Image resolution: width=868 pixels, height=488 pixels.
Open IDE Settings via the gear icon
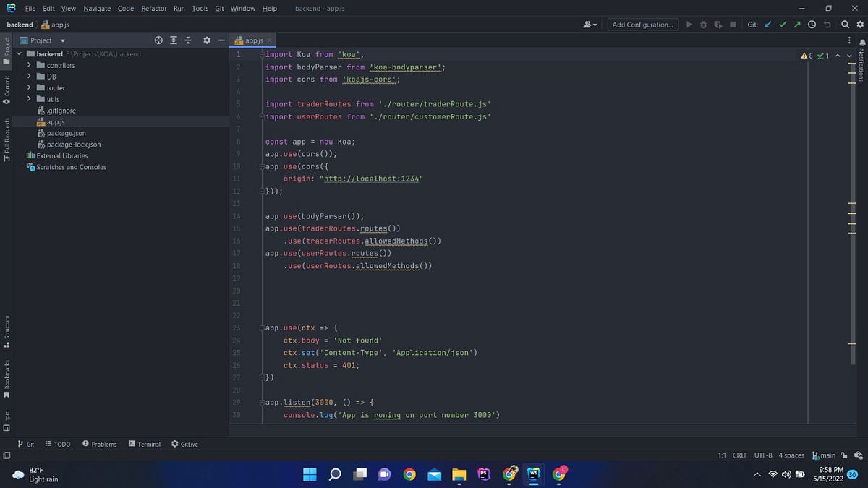coord(861,24)
